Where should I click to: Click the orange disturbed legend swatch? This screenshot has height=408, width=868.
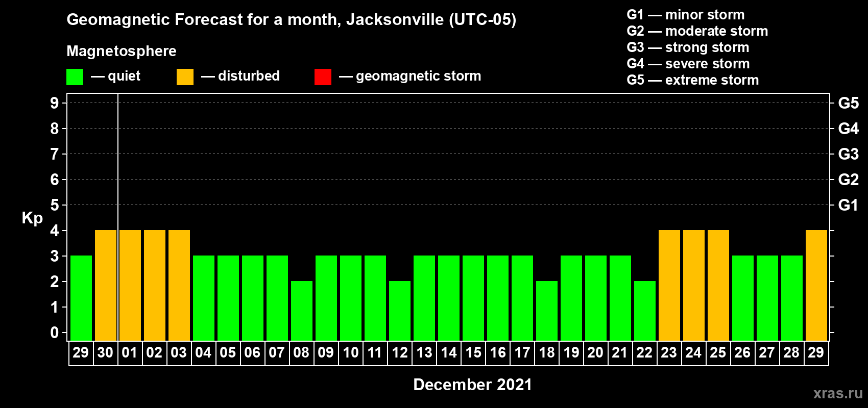(x=185, y=77)
